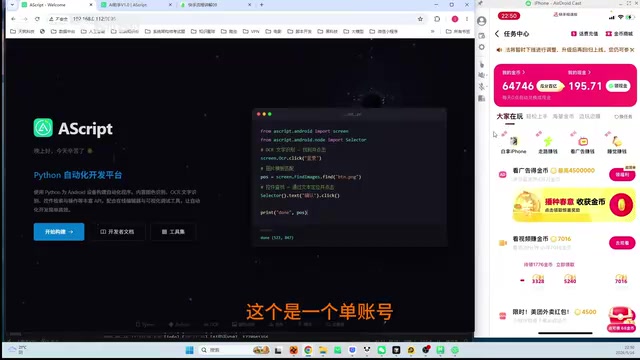640x360 pixels.
Task: Open the tab search dropdown arrow in Chrome
Action: point(12,5)
